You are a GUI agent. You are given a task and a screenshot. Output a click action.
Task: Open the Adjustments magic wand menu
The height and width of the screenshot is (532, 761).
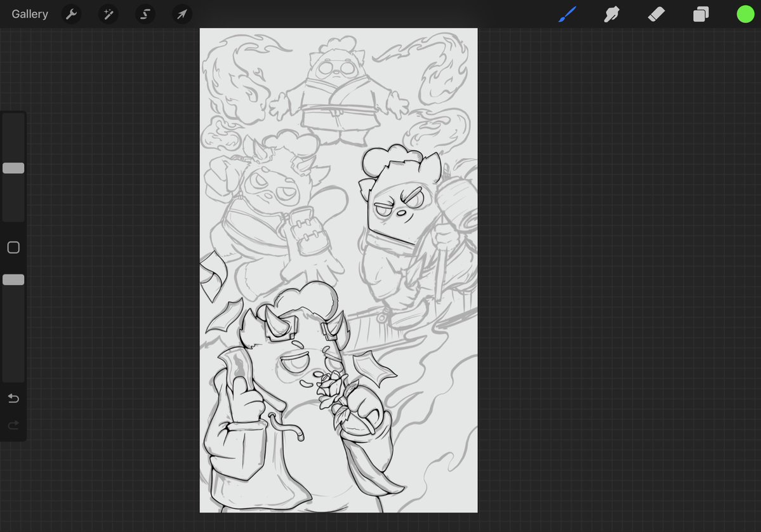click(109, 14)
